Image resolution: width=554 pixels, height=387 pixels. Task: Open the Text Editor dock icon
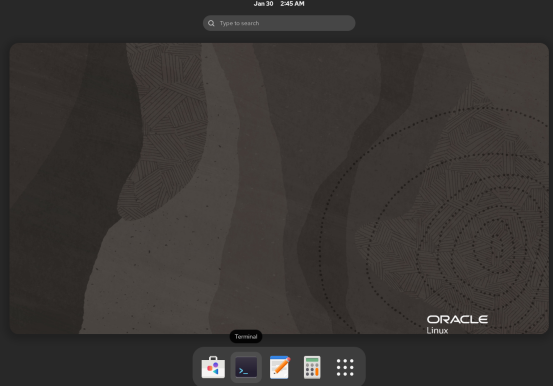279,367
